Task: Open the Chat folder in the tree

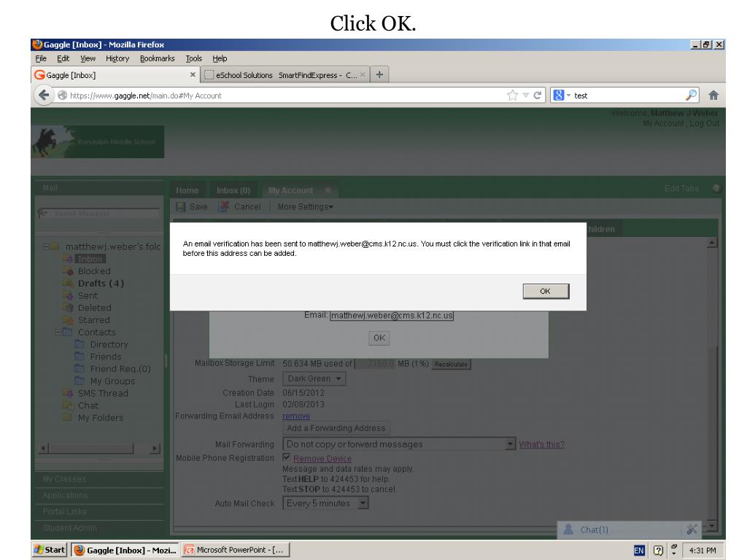Action: pos(88,405)
